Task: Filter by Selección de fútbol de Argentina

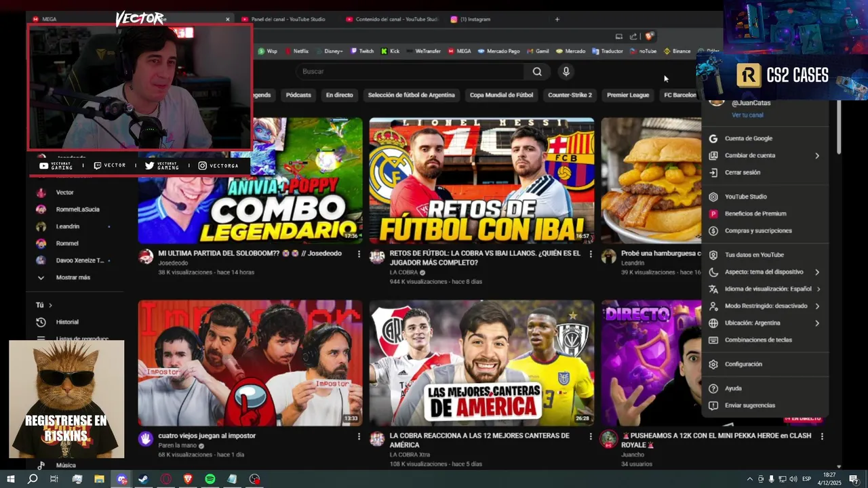Action: tap(411, 95)
